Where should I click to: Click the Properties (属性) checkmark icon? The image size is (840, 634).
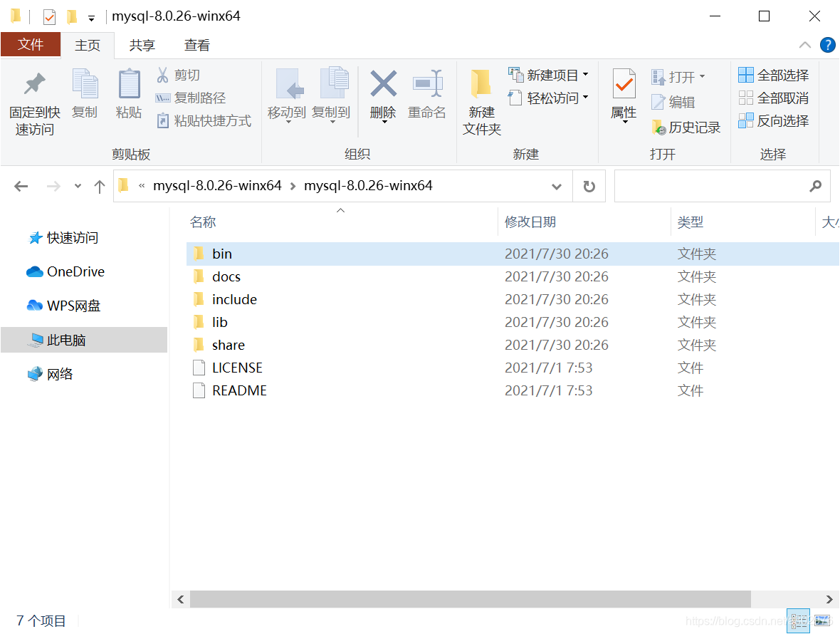tap(624, 83)
